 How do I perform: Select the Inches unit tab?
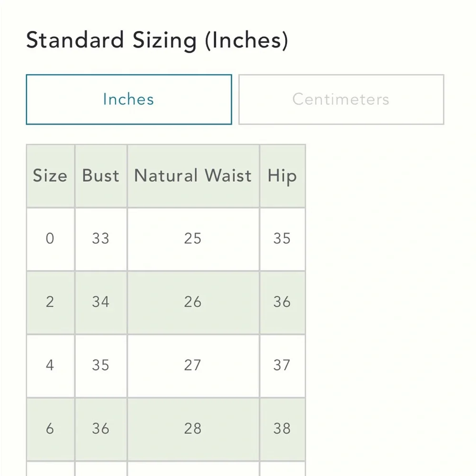(x=129, y=99)
